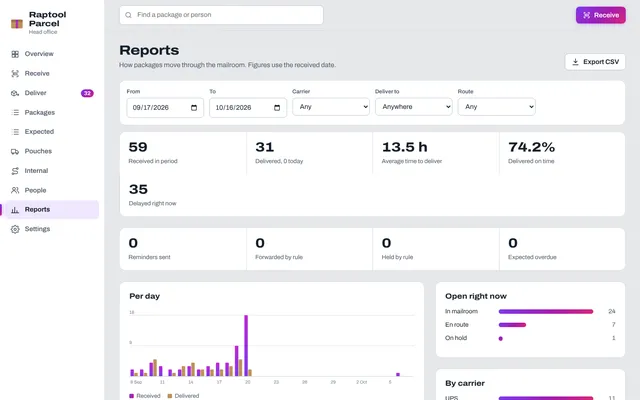The width and height of the screenshot is (640, 400).
Task: Open the To date calendar picker icon
Action: (277, 108)
